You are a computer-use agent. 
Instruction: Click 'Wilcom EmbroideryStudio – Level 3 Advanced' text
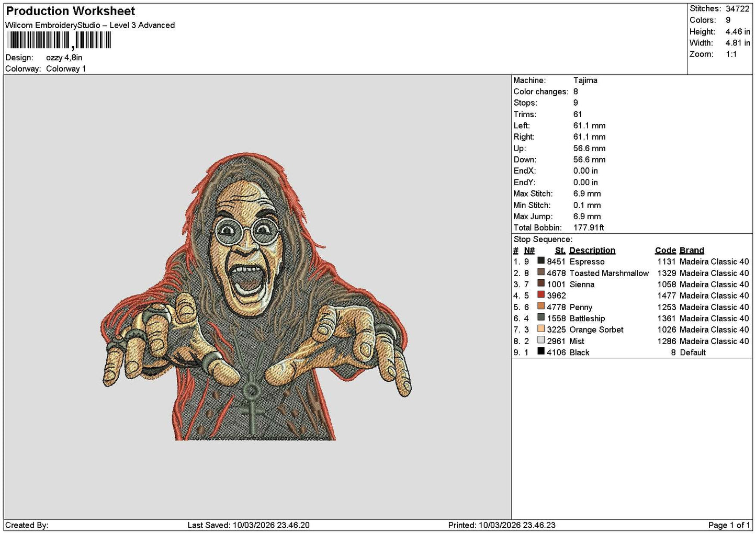[90, 25]
